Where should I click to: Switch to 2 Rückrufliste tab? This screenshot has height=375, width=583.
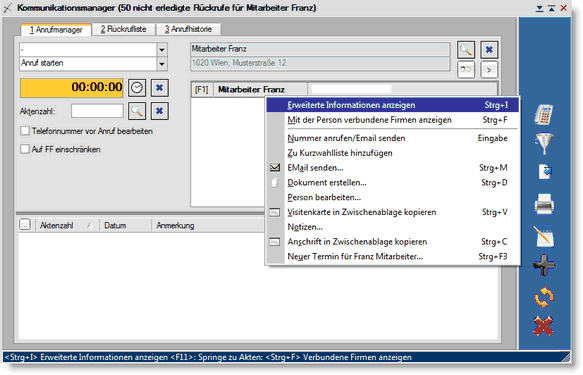123,29
